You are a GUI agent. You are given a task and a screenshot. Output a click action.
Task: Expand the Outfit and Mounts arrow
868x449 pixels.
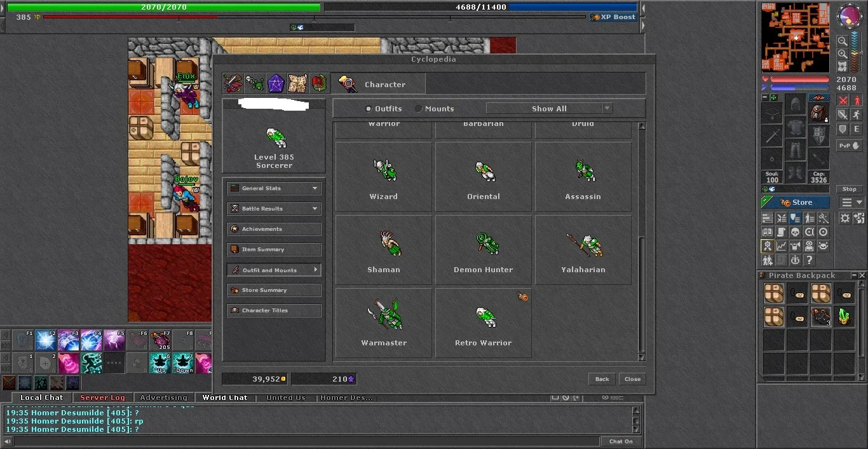point(315,270)
